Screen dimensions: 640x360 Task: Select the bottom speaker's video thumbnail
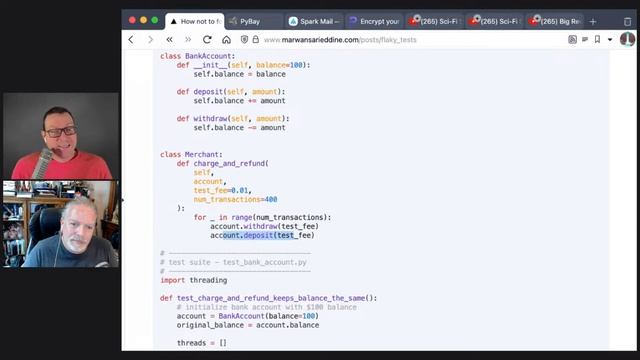click(x=61, y=224)
